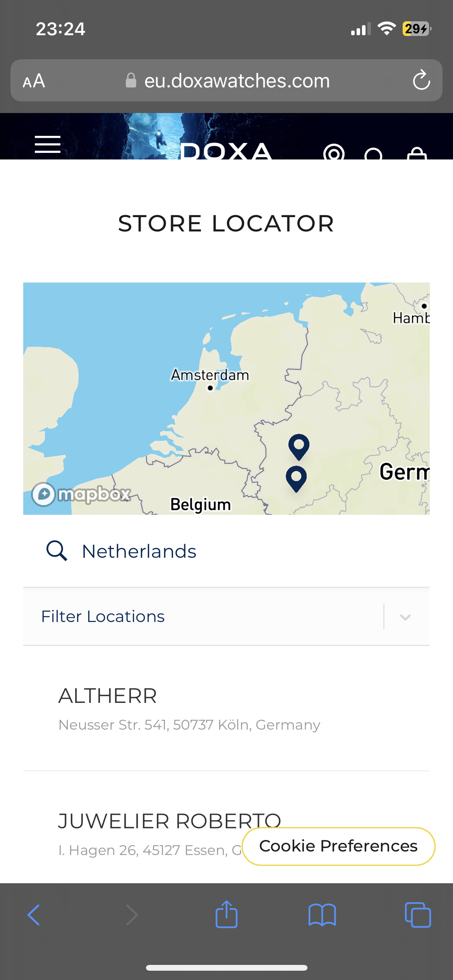Tap the search magnifier beside Netherlands
453x980 pixels.
[57, 551]
